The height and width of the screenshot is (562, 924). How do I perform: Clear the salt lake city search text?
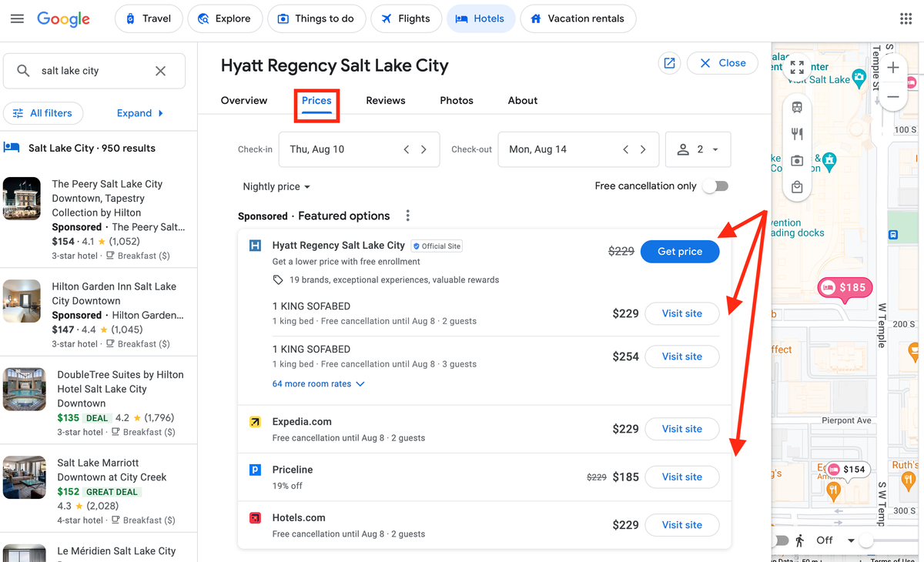click(x=160, y=71)
